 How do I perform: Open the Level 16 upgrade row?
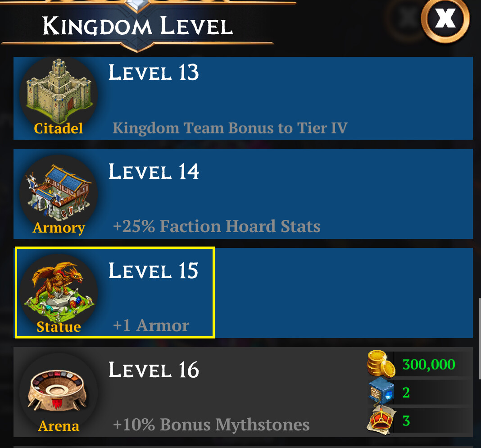coord(243,392)
